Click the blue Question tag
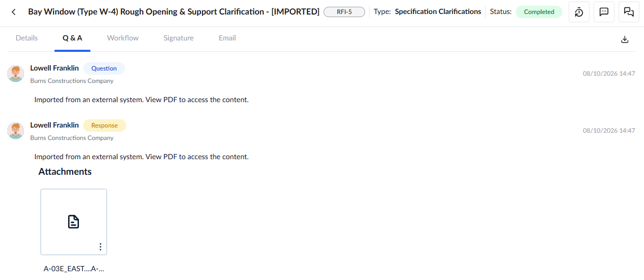 click(104, 68)
